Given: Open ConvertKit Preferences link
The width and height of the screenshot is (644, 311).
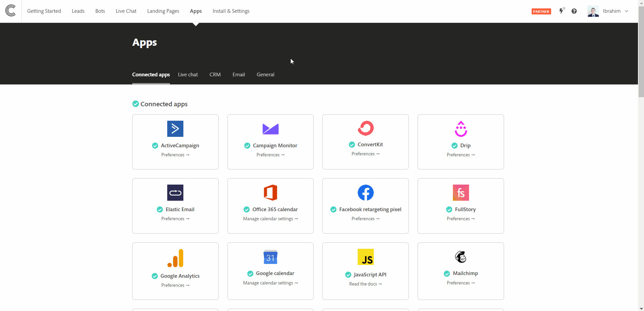Looking at the screenshot, I should (366, 154).
